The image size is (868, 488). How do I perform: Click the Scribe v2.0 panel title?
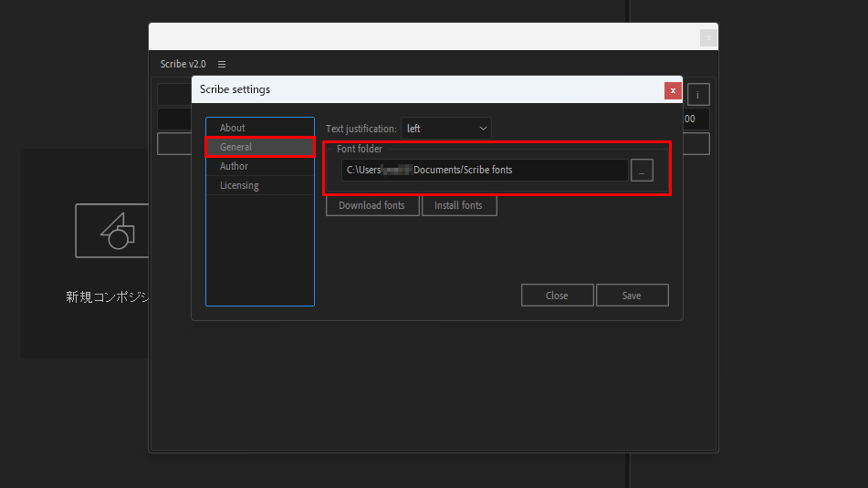(x=183, y=64)
